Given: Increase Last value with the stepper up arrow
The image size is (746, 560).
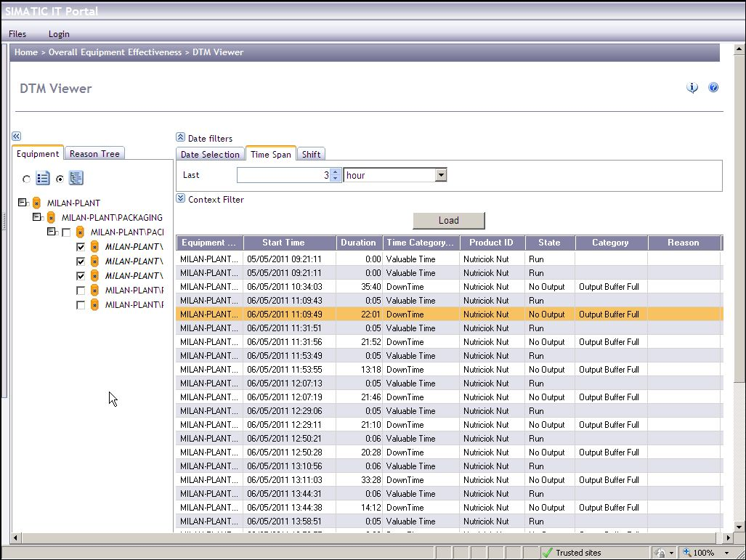Looking at the screenshot, I should [x=335, y=171].
